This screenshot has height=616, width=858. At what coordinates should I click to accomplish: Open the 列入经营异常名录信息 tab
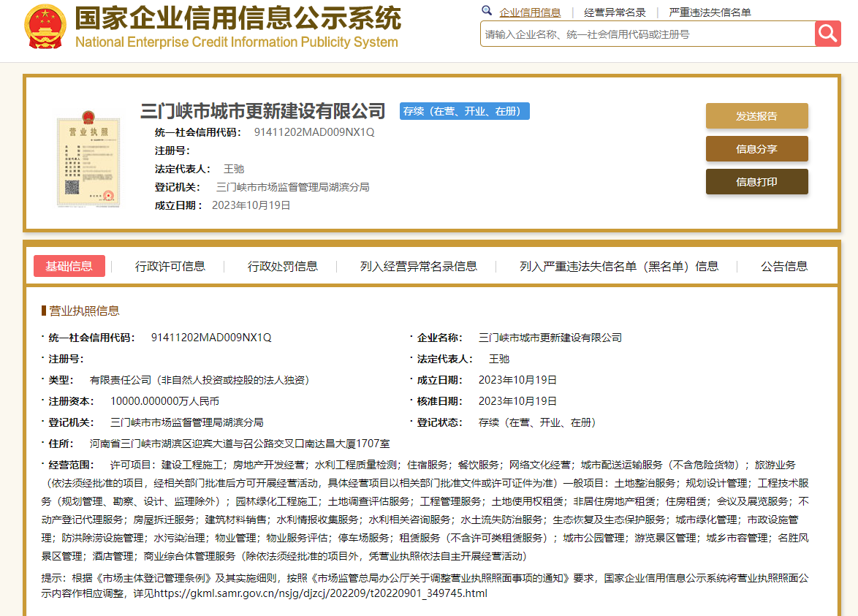pyautogui.click(x=418, y=266)
